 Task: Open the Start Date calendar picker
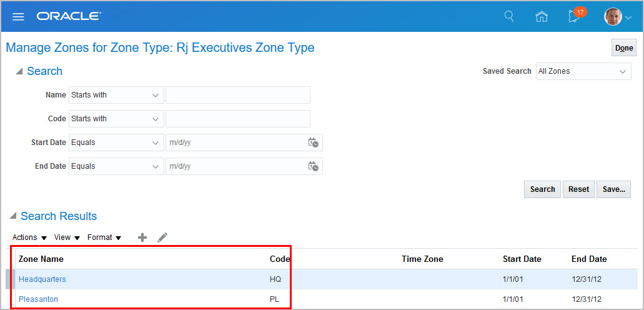pos(313,142)
